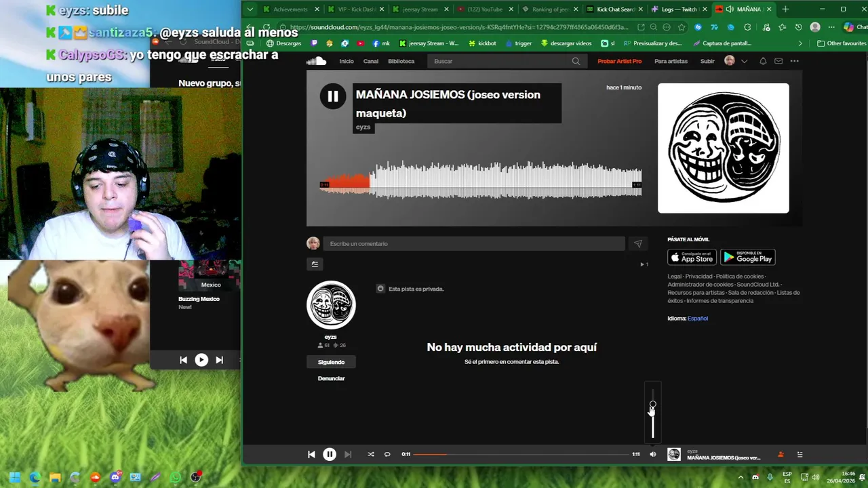Send the comment with the paper plane icon

(x=637, y=243)
